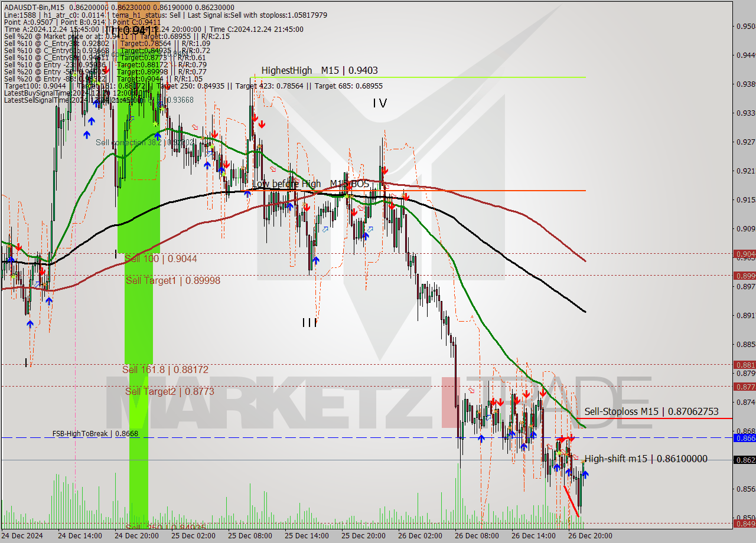This screenshot has width=756, height=543.
Task: Click the 'Sell %20 @ Entry -88' row
Action: (103, 78)
